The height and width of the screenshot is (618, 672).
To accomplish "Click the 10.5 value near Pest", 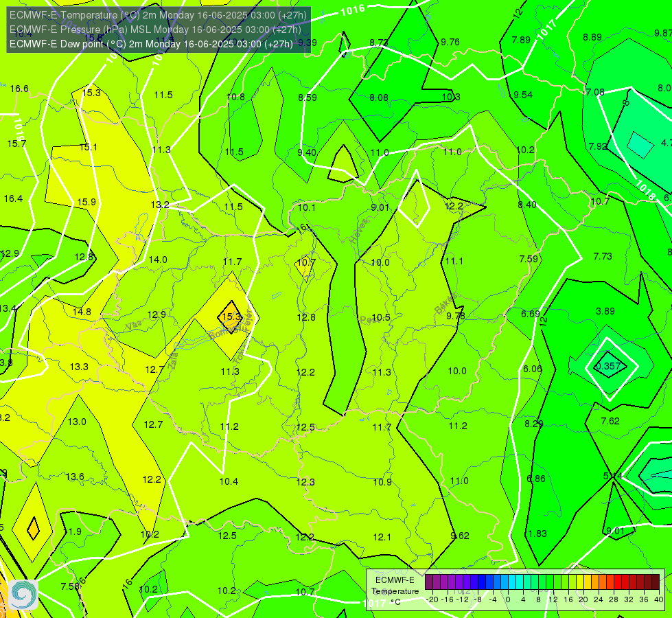I will pyautogui.click(x=381, y=317).
